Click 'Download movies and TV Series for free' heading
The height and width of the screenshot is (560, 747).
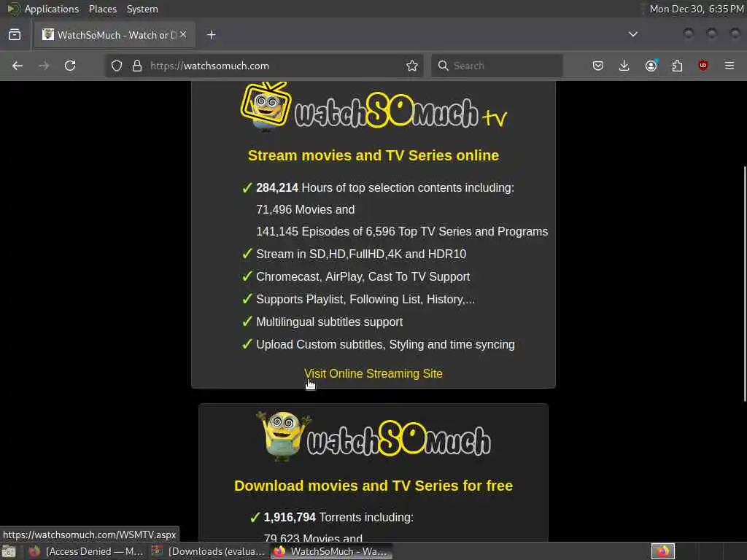click(373, 485)
